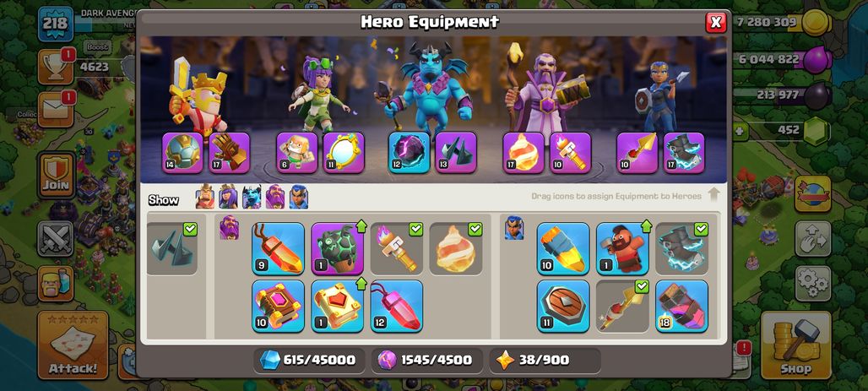Open the Shop button
The image size is (868, 391).
[x=796, y=344]
